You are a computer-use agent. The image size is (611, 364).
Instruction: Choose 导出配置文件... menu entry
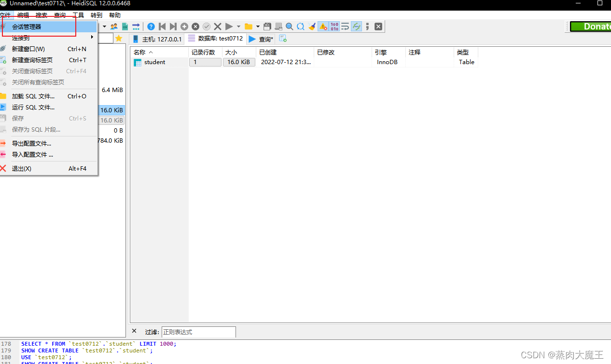[49, 143]
